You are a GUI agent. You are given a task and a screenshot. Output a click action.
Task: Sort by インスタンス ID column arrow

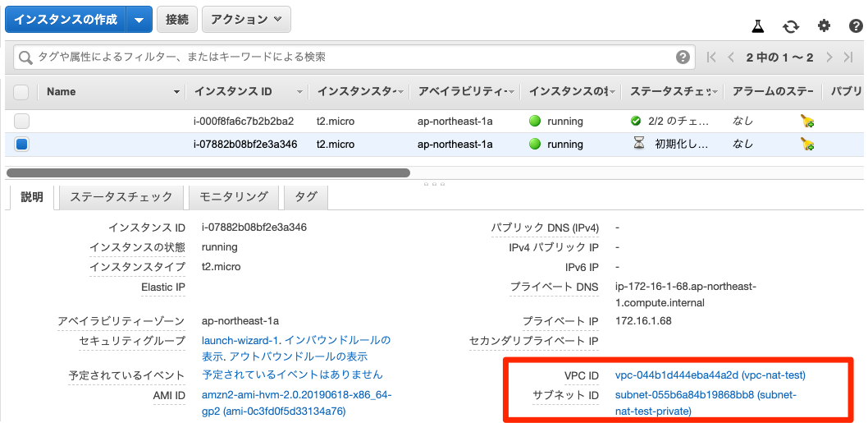coord(299,92)
